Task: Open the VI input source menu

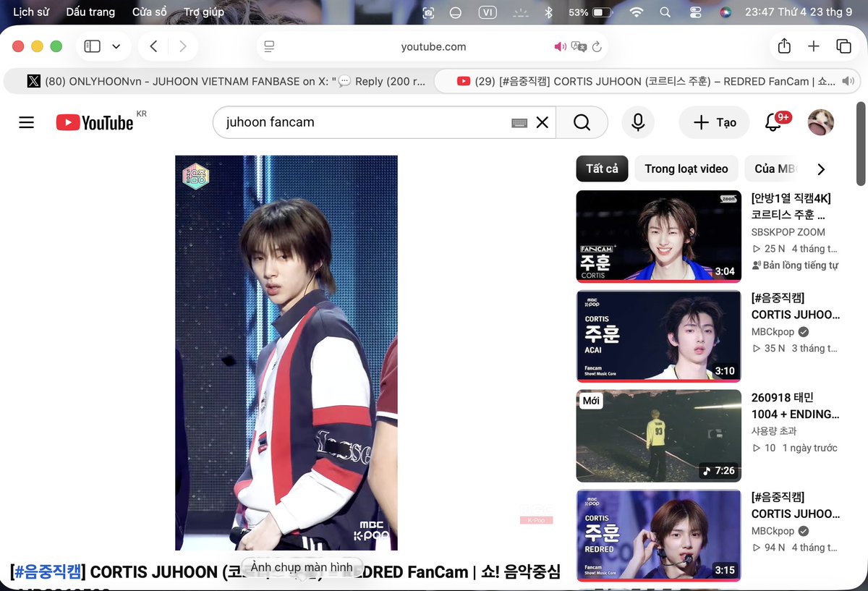Action: [488, 12]
